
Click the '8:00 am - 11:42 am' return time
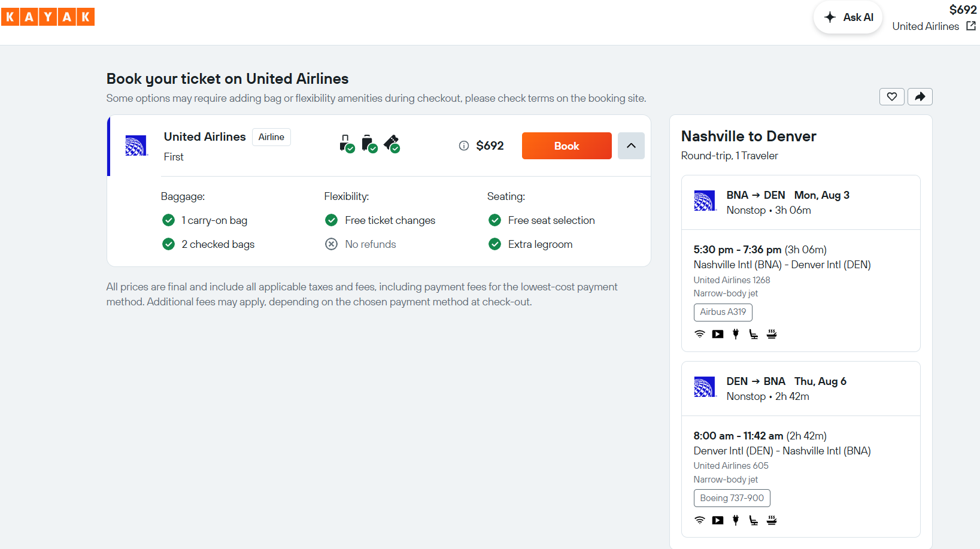pos(738,436)
